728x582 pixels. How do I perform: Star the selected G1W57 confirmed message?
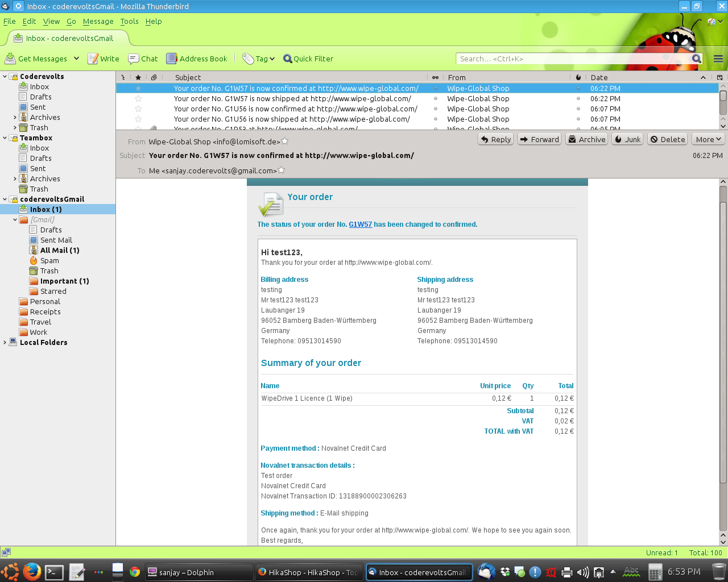pos(138,89)
